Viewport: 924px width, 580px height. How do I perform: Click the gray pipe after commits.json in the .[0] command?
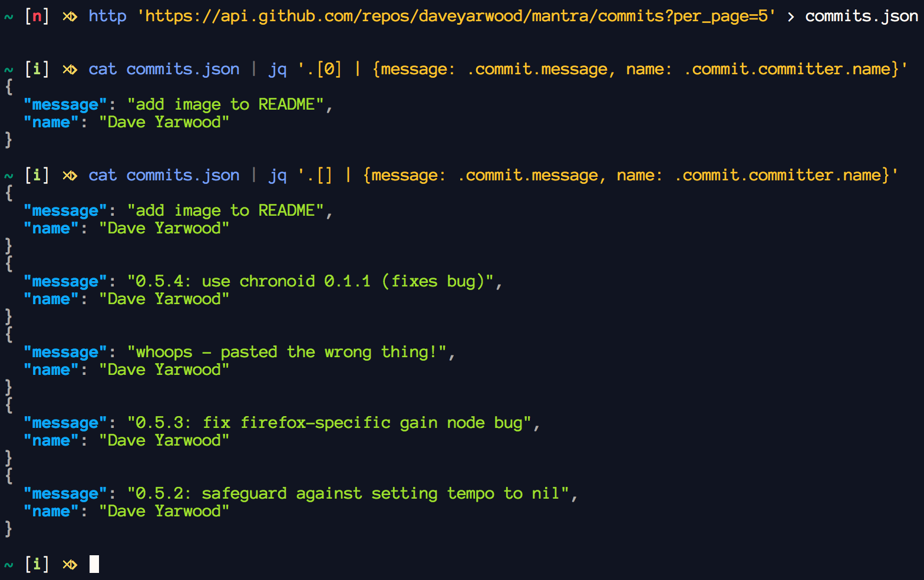(x=254, y=69)
